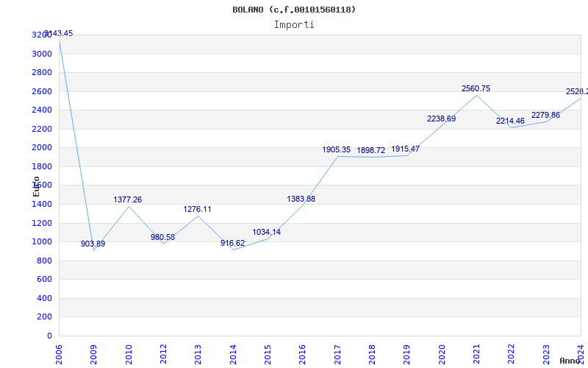588x368 pixels.
Task: Select the 2560.75 data label
Action: (x=476, y=88)
